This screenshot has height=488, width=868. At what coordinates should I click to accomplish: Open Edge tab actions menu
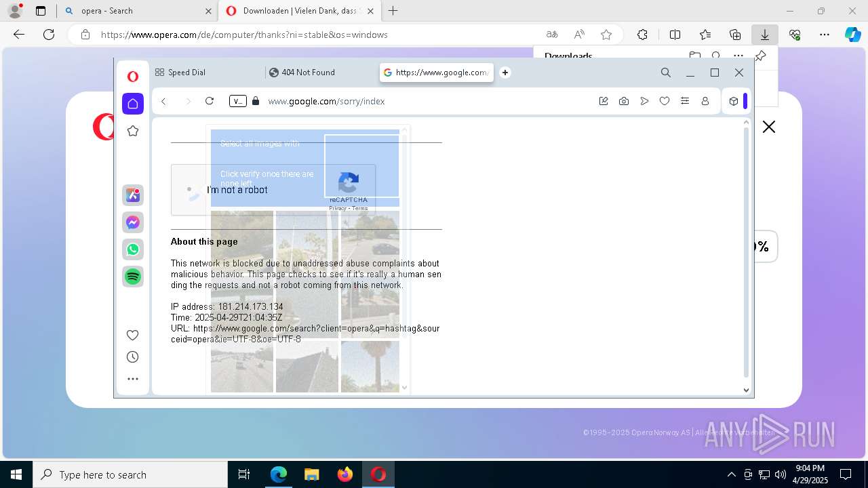[x=41, y=11]
